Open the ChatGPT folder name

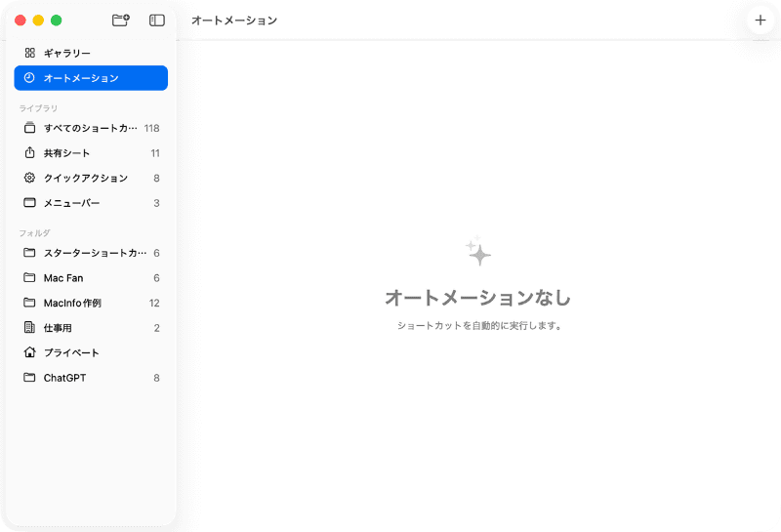[64, 378]
